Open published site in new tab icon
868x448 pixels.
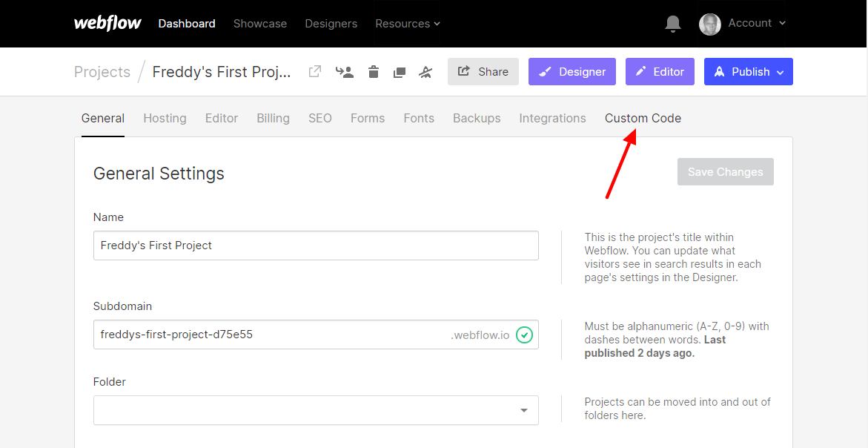tap(315, 71)
